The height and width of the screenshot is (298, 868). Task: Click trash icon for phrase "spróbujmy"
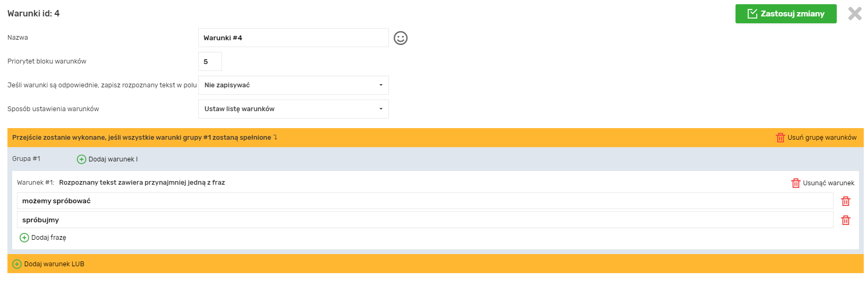[x=846, y=220]
